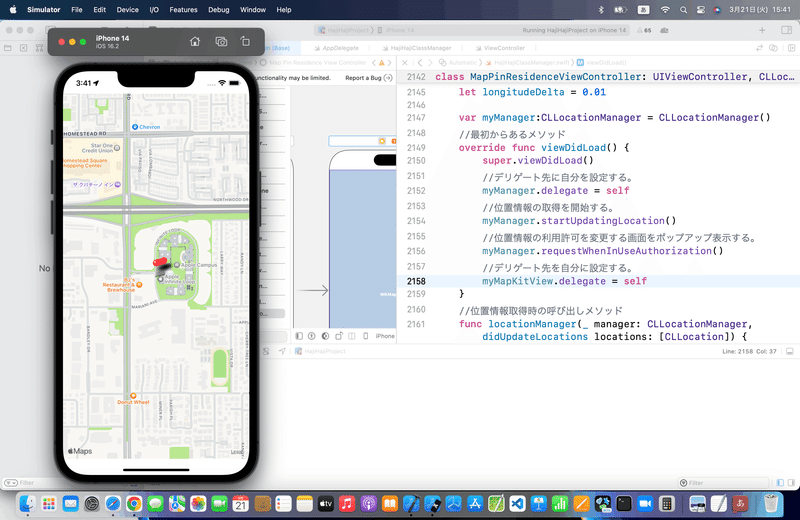Toggle canvas appearance light/dark icon
This screenshot has width=800, height=520.
pyautogui.click(x=325, y=336)
